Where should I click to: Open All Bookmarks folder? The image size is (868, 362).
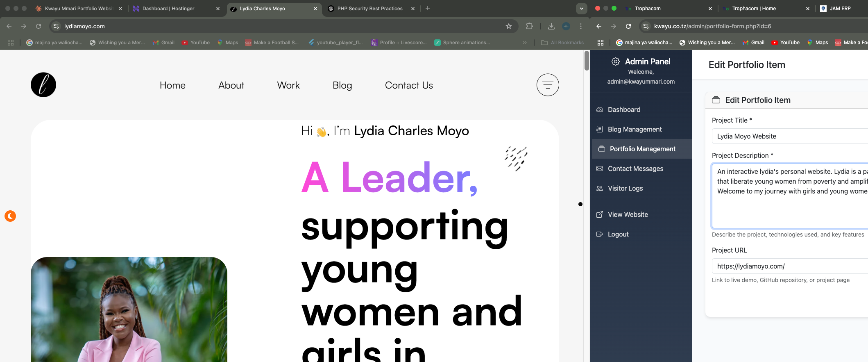(562, 43)
